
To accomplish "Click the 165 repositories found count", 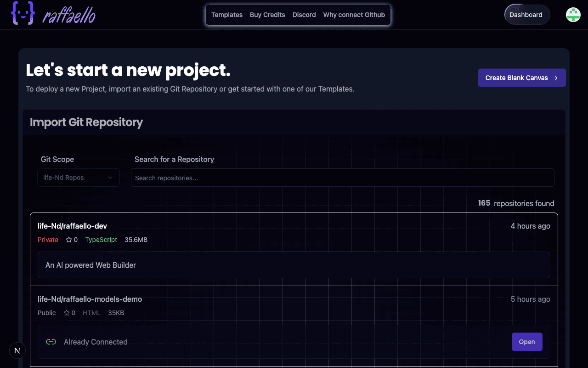I will 516,203.
